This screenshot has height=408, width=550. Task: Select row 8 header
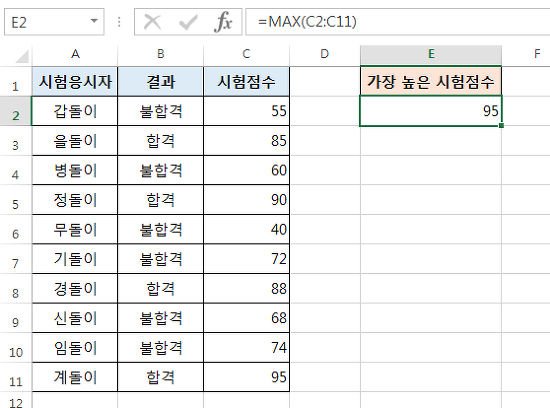tap(16, 289)
